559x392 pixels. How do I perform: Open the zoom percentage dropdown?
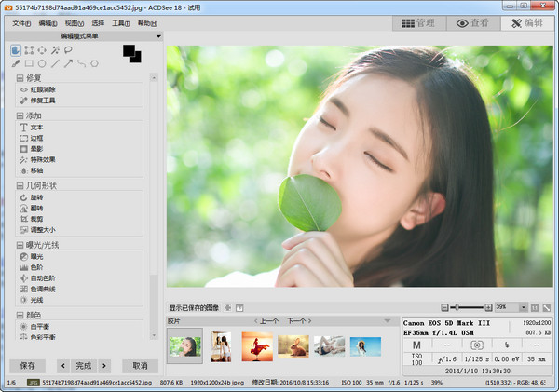click(523, 307)
